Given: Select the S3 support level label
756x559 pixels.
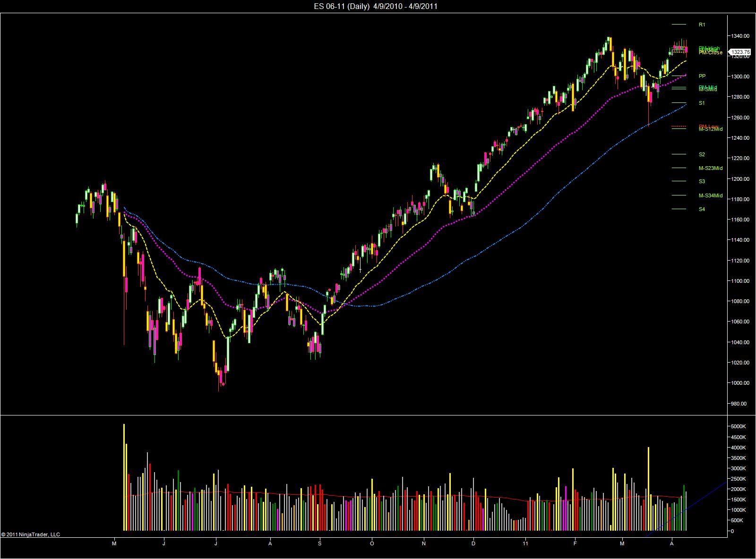Looking at the screenshot, I should (x=702, y=181).
